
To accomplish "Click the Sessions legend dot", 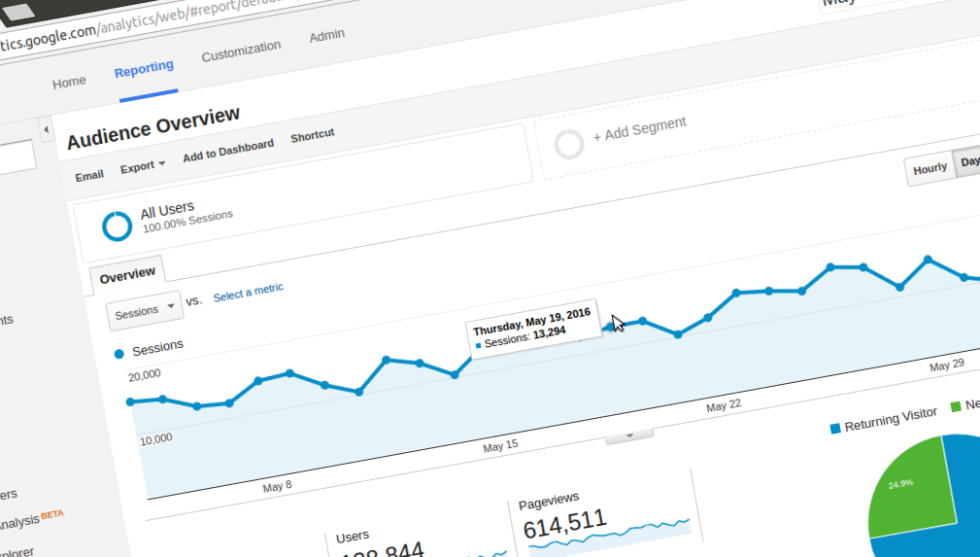I will pyautogui.click(x=118, y=354).
